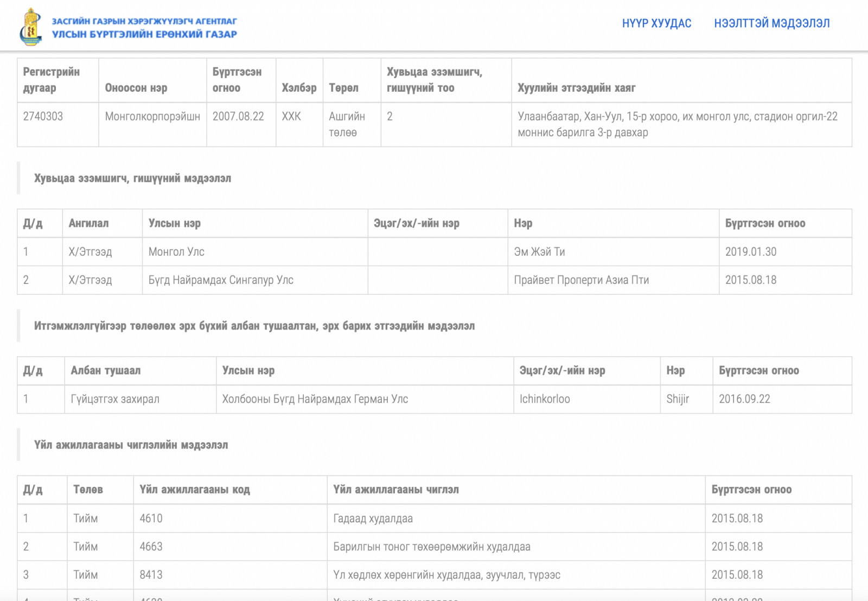The width and height of the screenshot is (868, 601).
Task: Click the state emblem logo icon
Action: click(31, 27)
